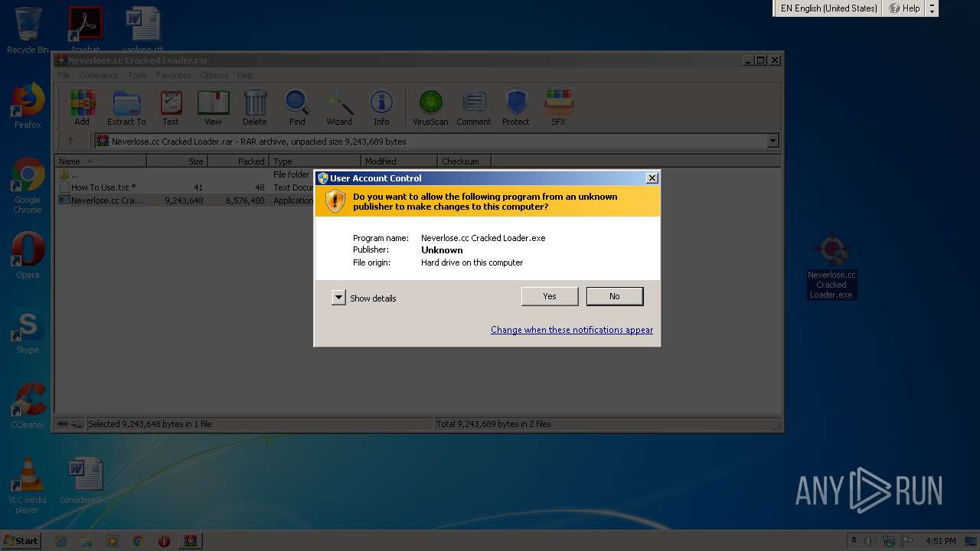Click the Opera icon in taskbar
Viewport: 980px width, 551px height.
click(164, 541)
